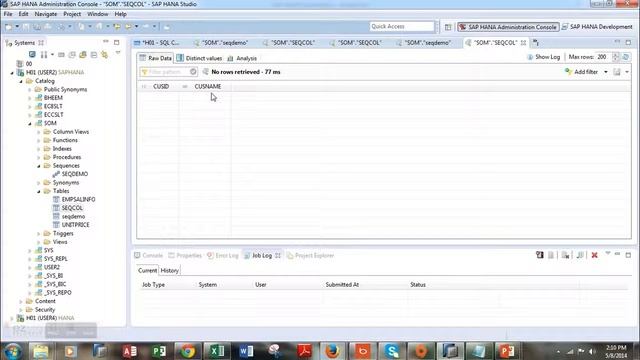
Task: Expand the Public Synonyms folder
Action: tap(30, 90)
